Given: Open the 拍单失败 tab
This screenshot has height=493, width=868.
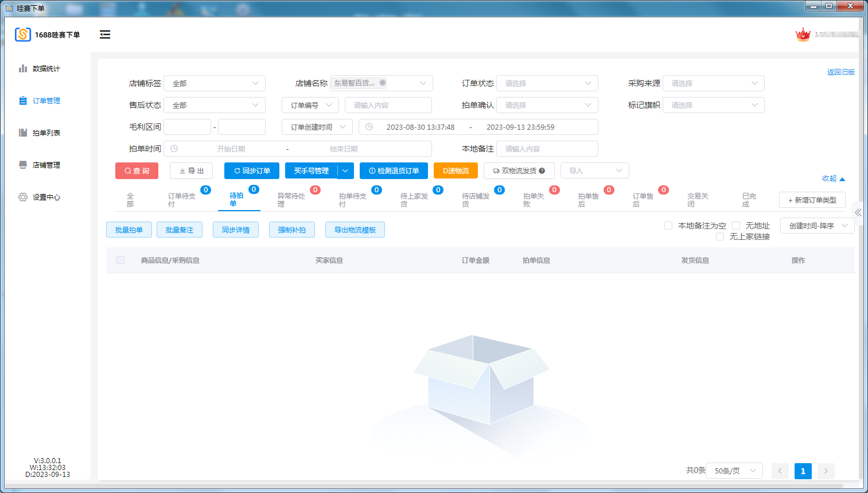Looking at the screenshot, I should pyautogui.click(x=534, y=200).
